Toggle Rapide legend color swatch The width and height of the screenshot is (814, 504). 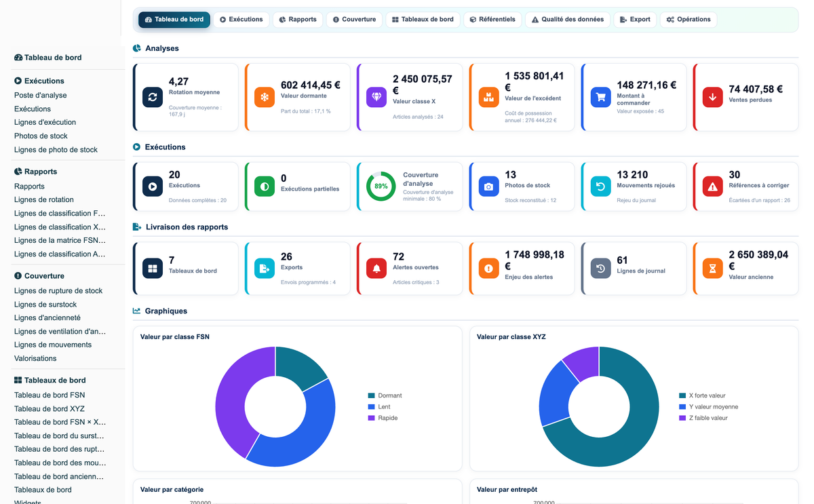(x=371, y=418)
